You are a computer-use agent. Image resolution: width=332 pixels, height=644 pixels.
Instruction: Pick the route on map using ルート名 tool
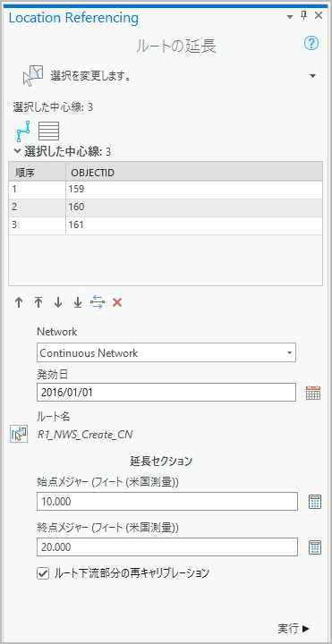19,434
